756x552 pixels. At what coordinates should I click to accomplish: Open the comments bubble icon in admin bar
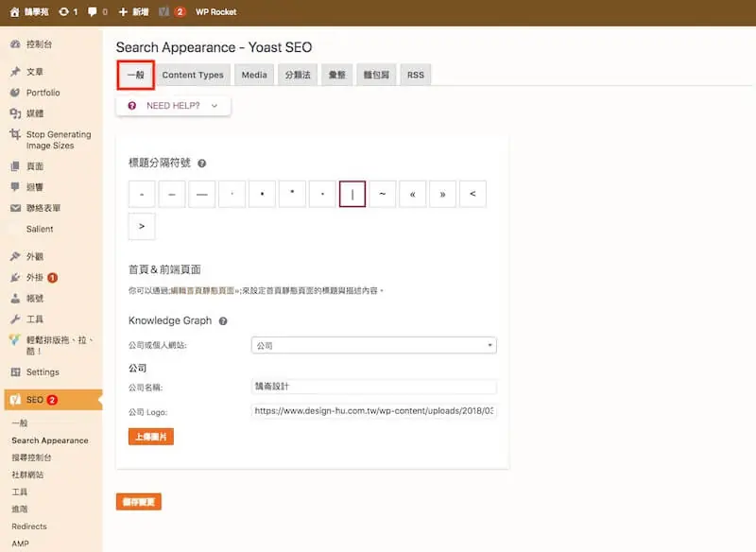pyautogui.click(x=92, y=12)
